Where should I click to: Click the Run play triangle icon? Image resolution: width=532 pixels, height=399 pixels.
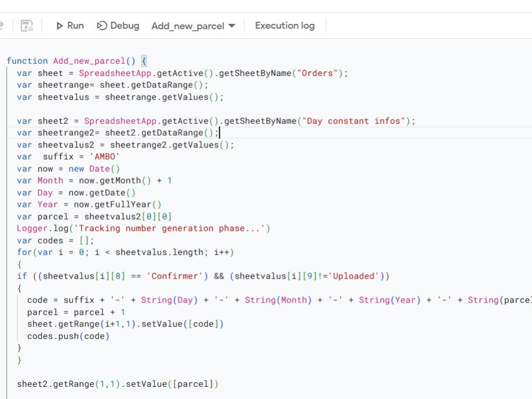60,26
